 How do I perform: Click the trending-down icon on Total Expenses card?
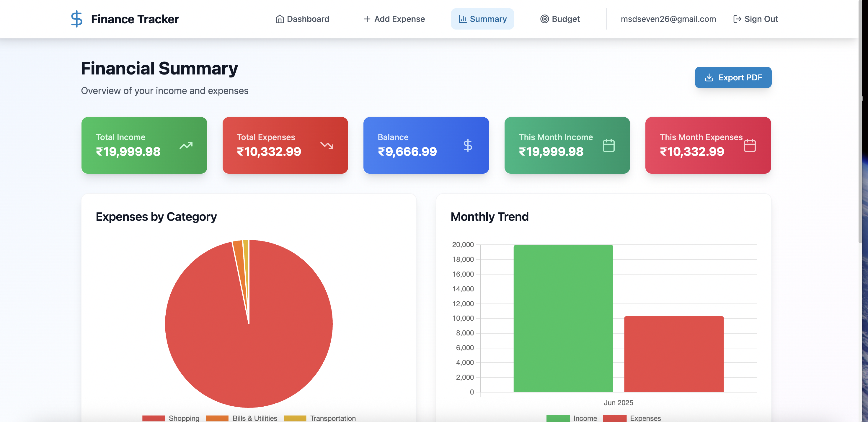[x=327, y=145]
